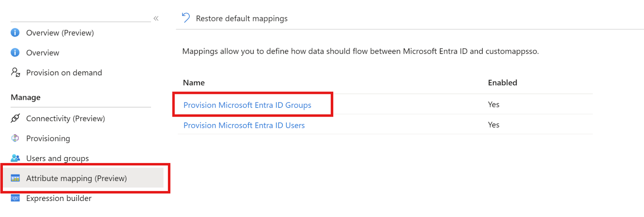Collapse the sidebar with double chevron
The image size is (644, 217).
pyautogui.click(x=156, y=18)
